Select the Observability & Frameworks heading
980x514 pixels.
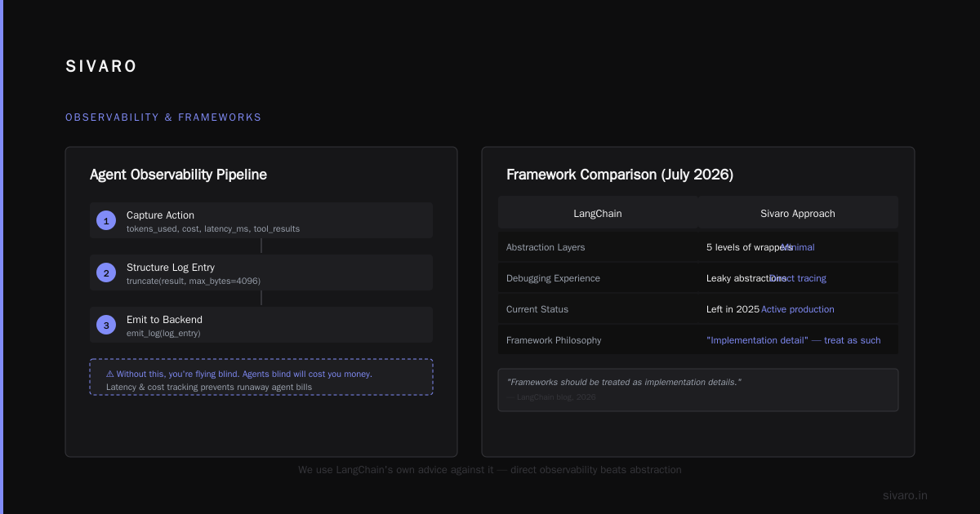point(163,117)
